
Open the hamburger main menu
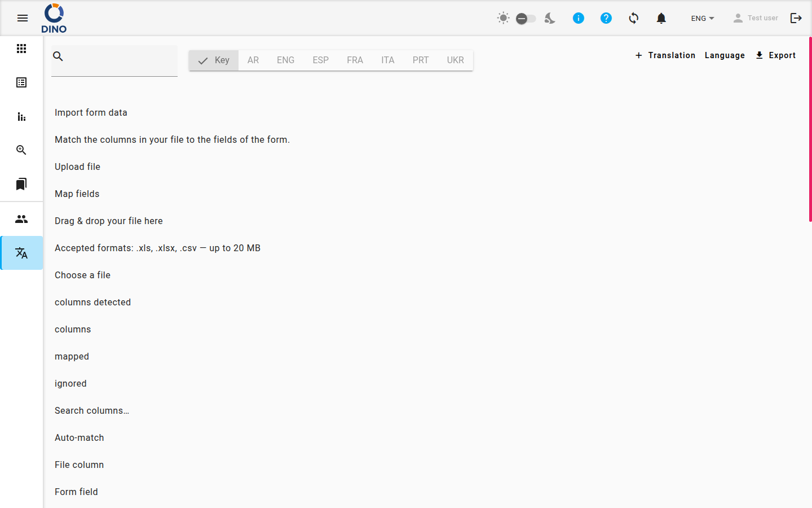tap(23, 18)
